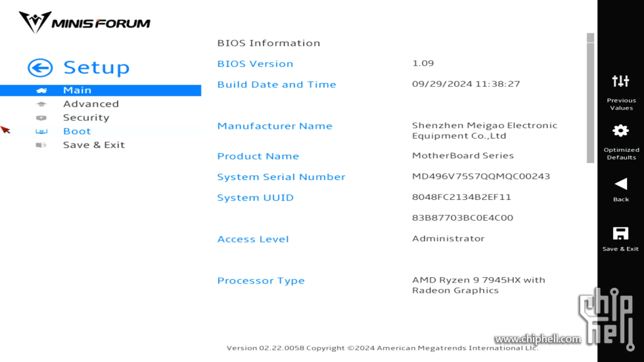Select the Manufacturer Name field
The image size is (644, 362).
pyautogui.click(x=275, y=126)
